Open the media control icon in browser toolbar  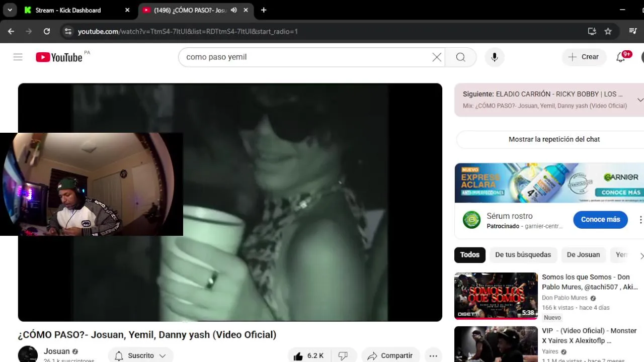tap(633, 31)
